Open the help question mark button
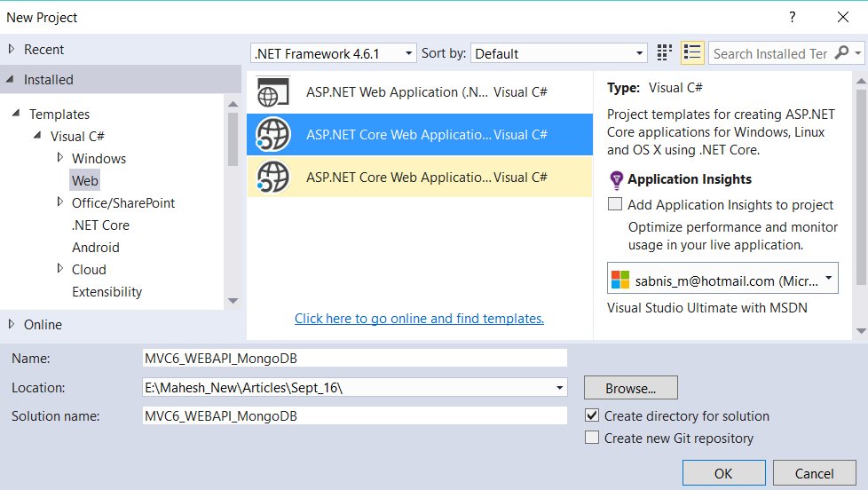 coord(793,17)
